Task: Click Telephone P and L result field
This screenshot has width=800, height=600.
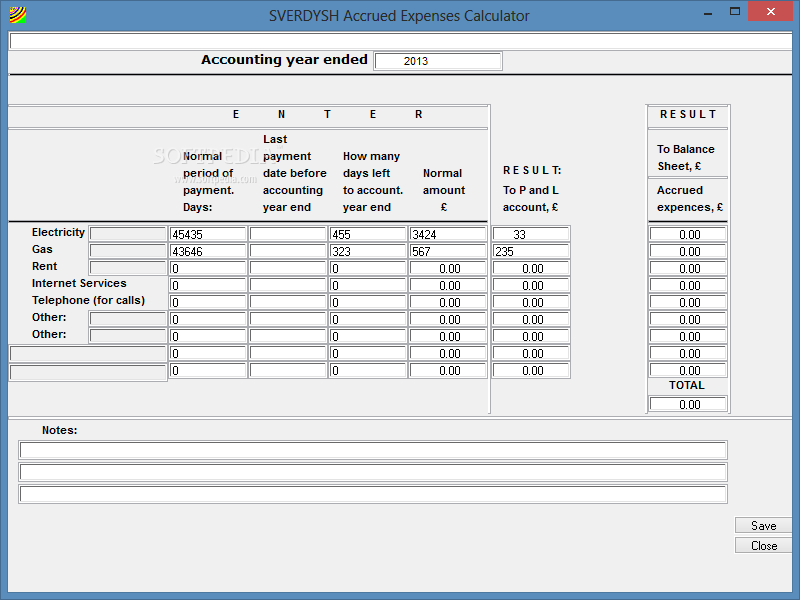Action: (531, 302)
